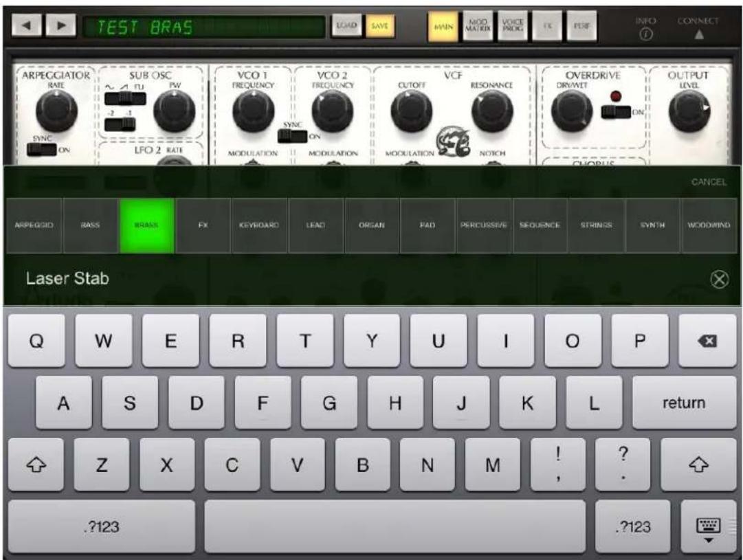Image resolution: width=743 pixels, height=560 pixels.
Task: Tap the exclamation and comma key
Action: (558, 464)
